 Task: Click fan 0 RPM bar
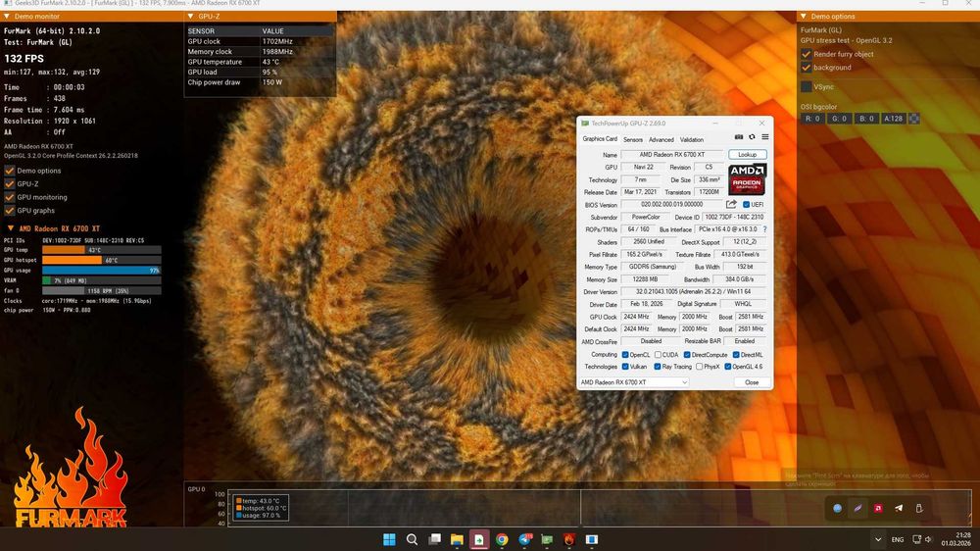click(101, 291)
